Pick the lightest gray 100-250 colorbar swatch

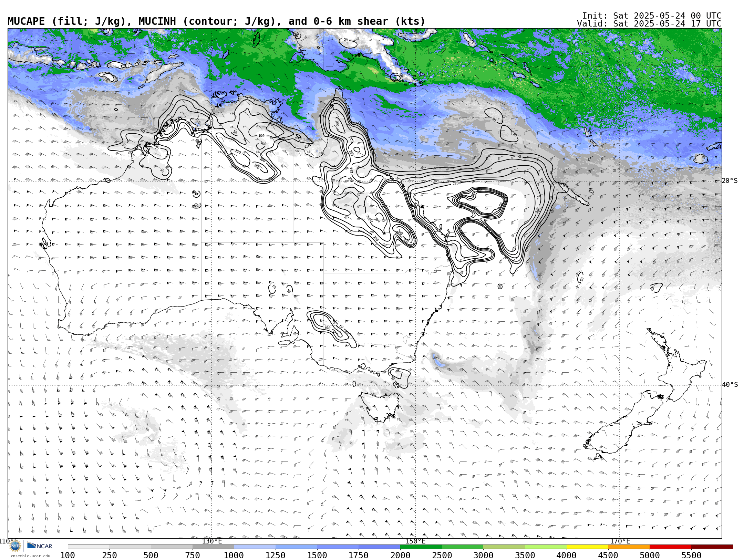coord(89,547)
